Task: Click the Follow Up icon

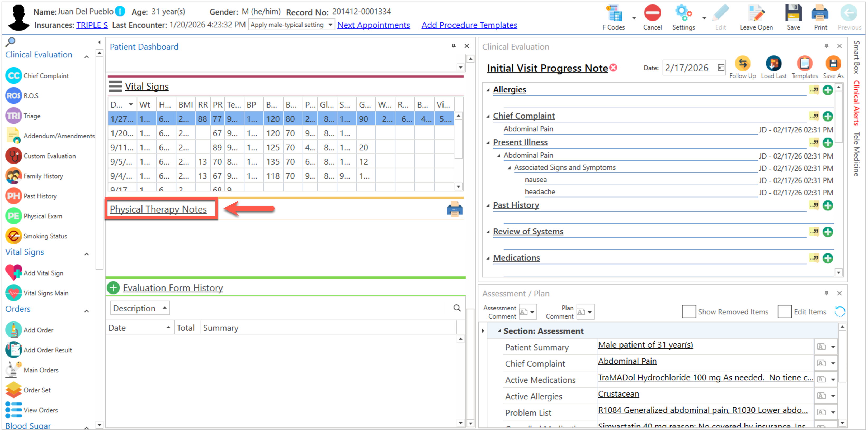Action: pyautogui.click(x=742, y=64)
